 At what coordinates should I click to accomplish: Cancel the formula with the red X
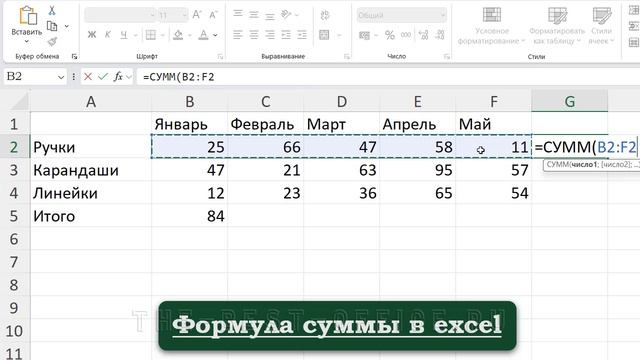88,76
